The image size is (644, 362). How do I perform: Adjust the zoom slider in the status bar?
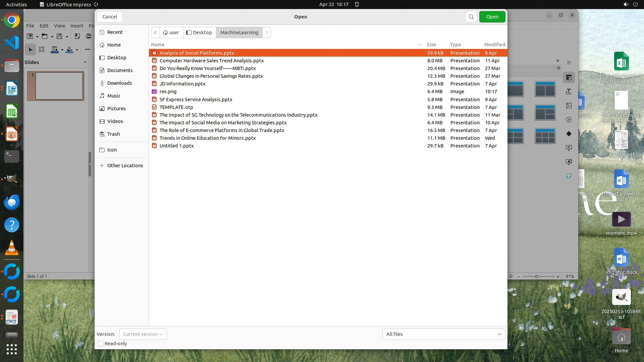click(x=537, y=277)
